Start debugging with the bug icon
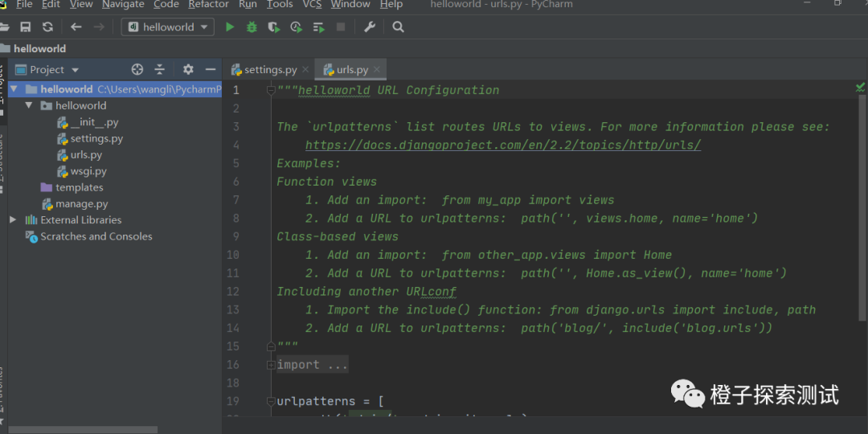Image resolution: width=868 pixels, height=434 pixels. pos(252,27)
